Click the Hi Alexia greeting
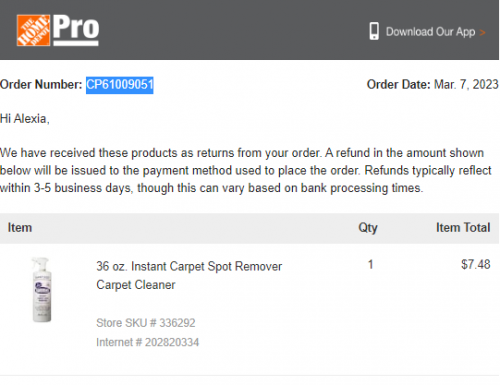The image size is (500, 385). tap(25, 119)
